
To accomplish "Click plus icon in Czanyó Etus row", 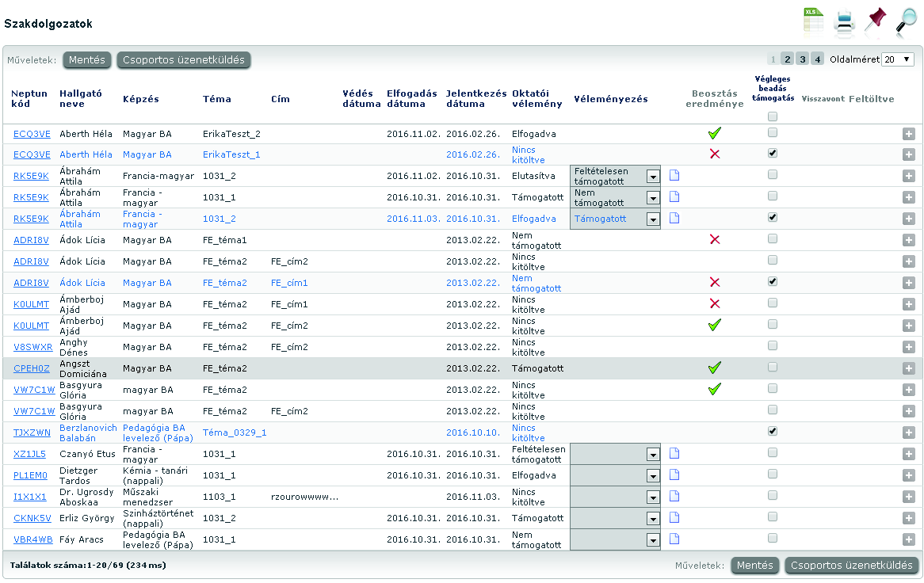I will [x=909, y=454].
